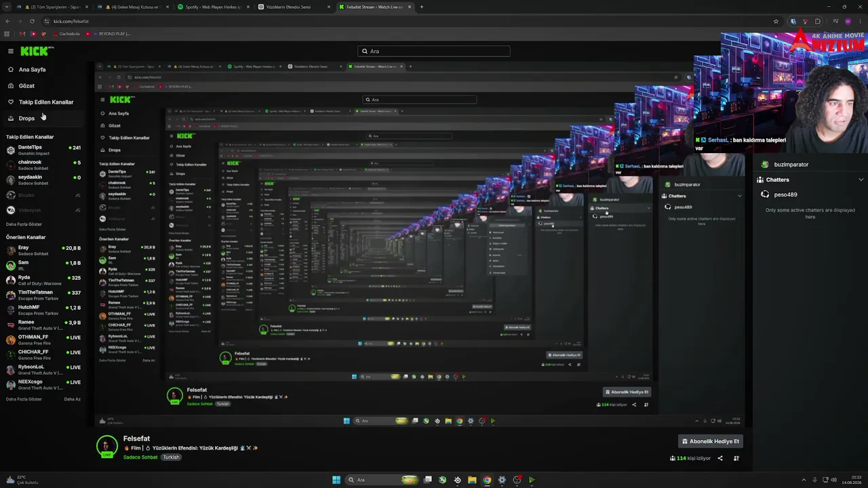Image resolution: width=868 pixels, height=488 pixels.
Task: Switch to the Spotify Web Player tab
Action: 213,7
